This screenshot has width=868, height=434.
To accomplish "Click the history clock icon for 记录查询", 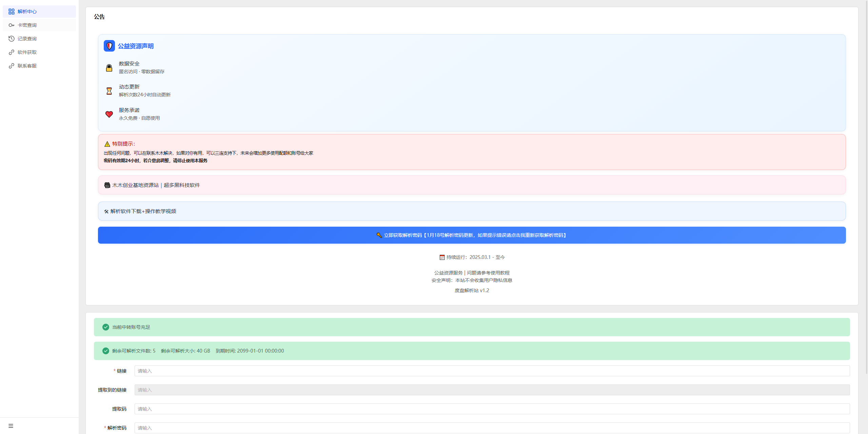I will coord(11,39).
